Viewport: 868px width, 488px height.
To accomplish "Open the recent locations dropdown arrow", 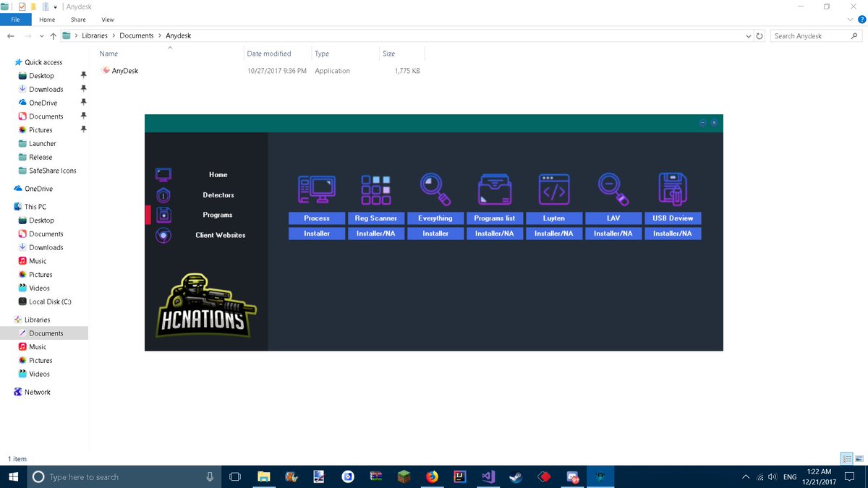I will click(41, 35).
